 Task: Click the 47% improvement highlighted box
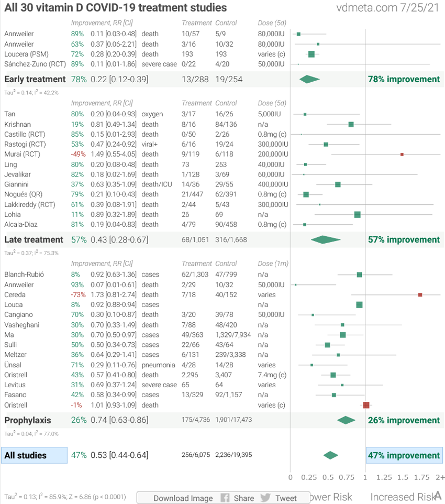404,455
